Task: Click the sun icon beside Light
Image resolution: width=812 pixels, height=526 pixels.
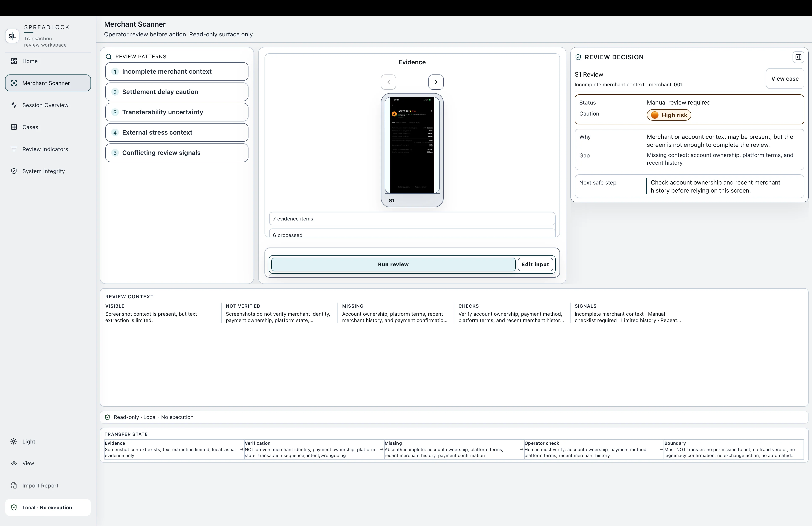Action: [14, 441]
